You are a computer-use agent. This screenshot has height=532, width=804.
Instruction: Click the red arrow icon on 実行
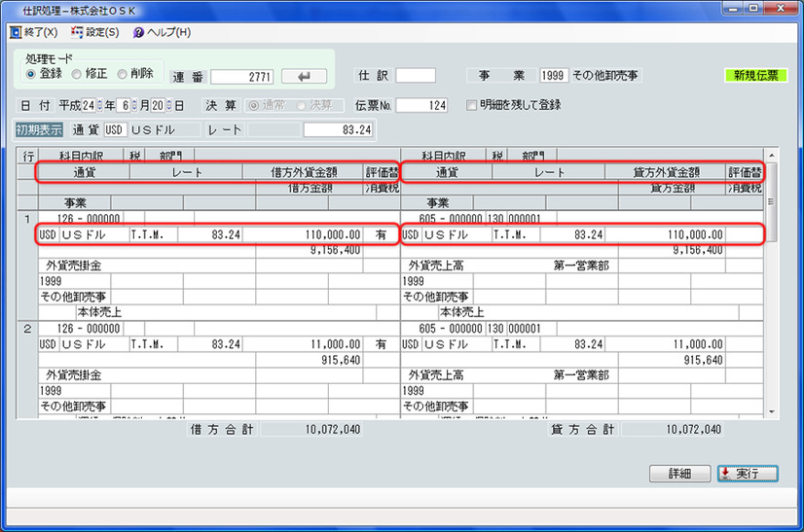click(725, 474)
